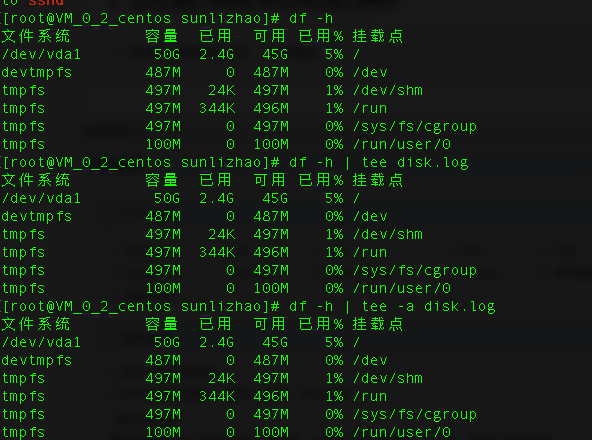Click '/dev' mount point under the 'tee -a disk.log' command

(x=370, y=361)
